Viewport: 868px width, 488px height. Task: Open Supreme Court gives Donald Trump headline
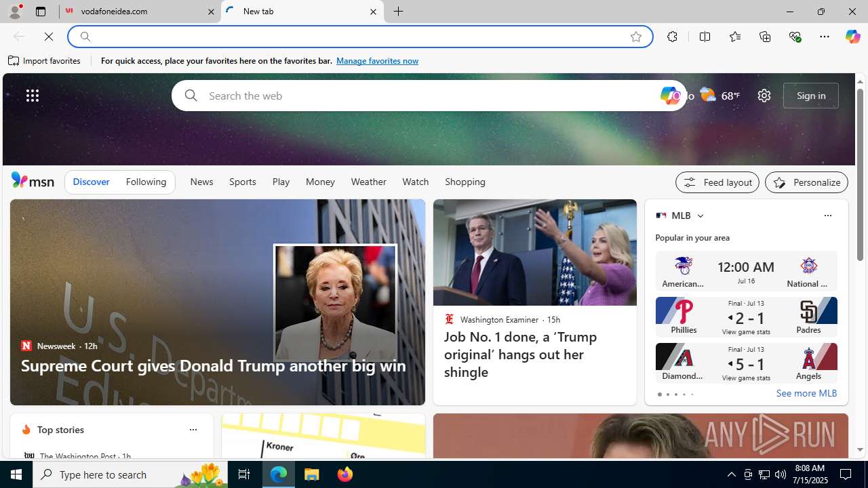coord(214,365)
